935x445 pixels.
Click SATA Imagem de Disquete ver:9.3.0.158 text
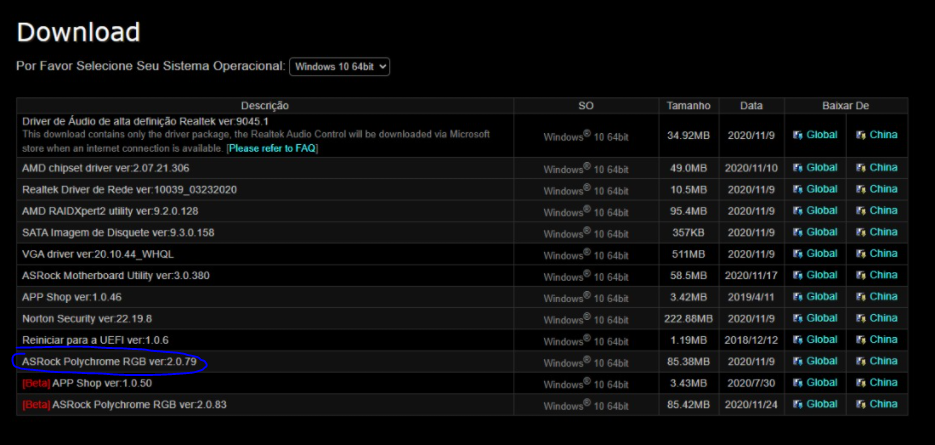pos(118,233)
